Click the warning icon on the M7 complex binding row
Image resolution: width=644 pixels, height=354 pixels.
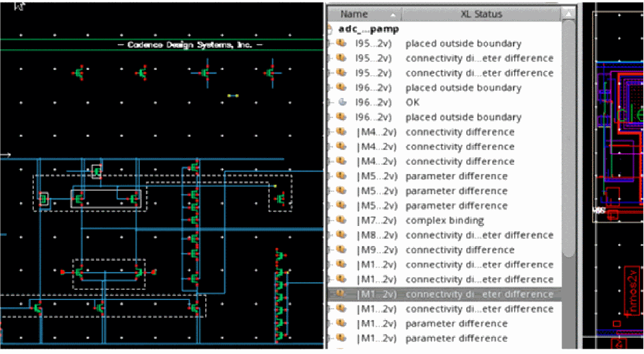point(342,221)
